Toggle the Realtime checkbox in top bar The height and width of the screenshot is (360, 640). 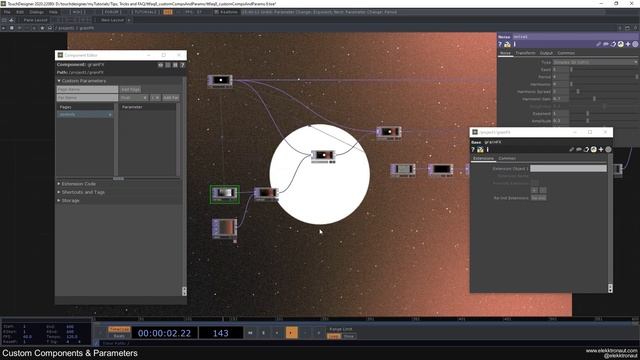(x=216, y=12)
